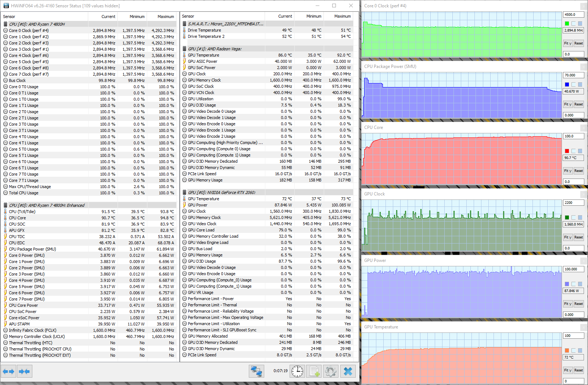
Task: Select the AMD Ryzen 7 4800H: Enhanced group header
Action: (89, 205)
